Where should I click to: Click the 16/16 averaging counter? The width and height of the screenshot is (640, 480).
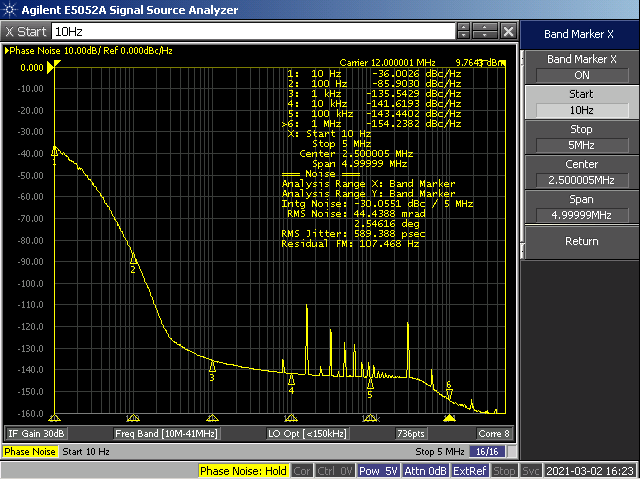click(487, 452)
